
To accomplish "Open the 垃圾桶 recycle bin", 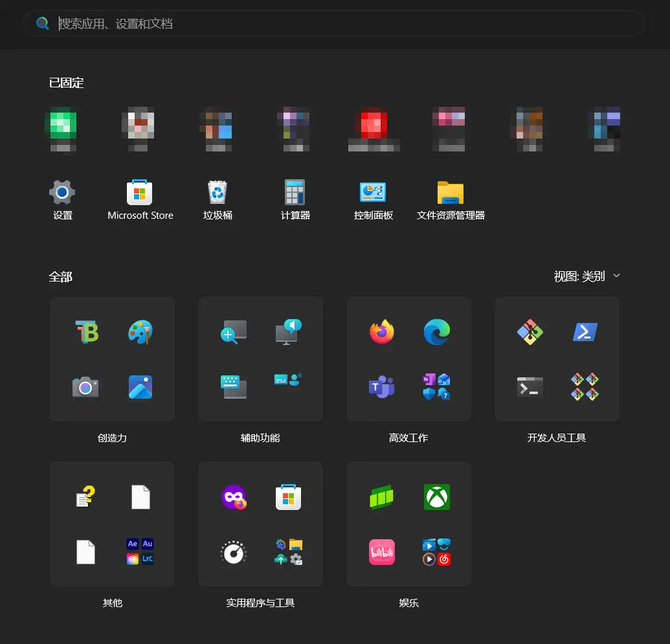I will (x=218, y=193).
